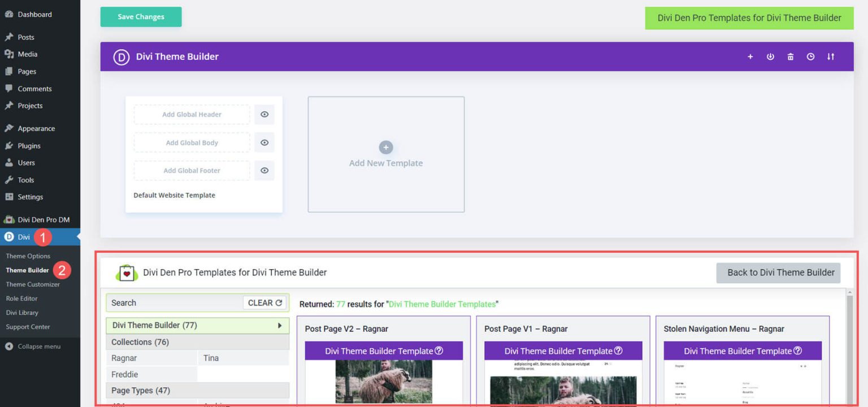
Task: Toggle visibility of the Global Header
Action: (x=264, y=114)
